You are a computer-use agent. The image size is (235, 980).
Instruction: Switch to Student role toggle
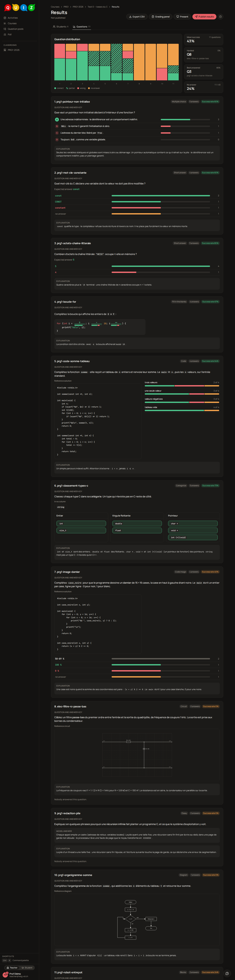[27, 967]
